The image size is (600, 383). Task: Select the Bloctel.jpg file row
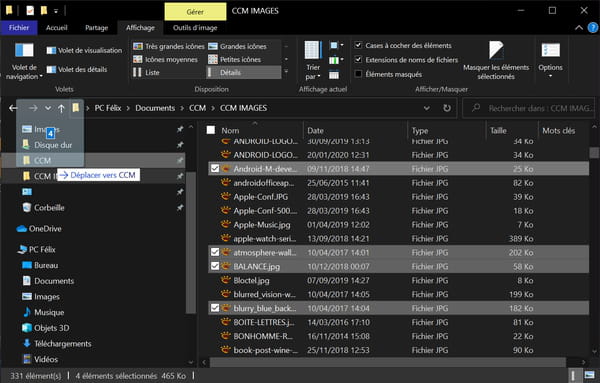pyautogui.click(x=398, y=280)
